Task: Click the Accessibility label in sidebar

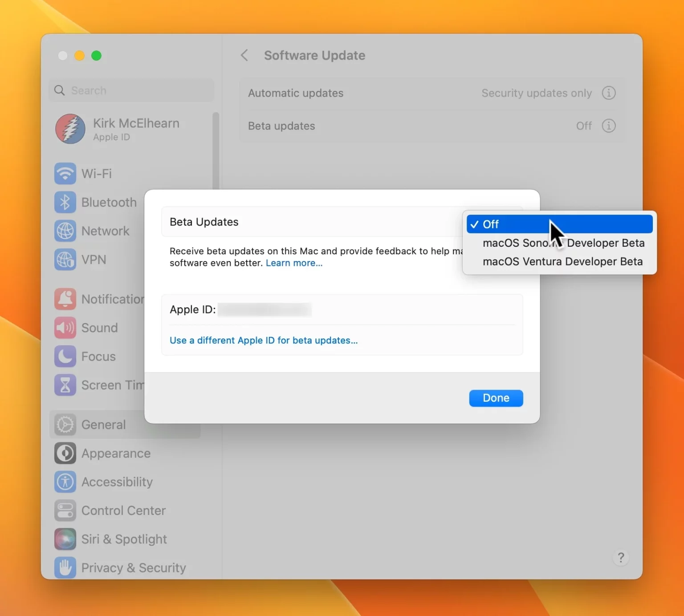Action: [117, 482]
